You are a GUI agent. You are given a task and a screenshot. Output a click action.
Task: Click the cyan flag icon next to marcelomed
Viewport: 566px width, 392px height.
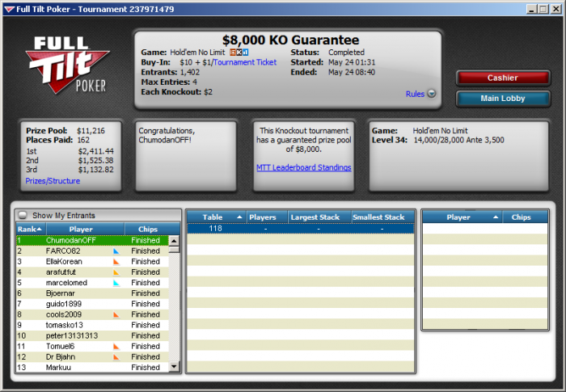coord(116,283)
